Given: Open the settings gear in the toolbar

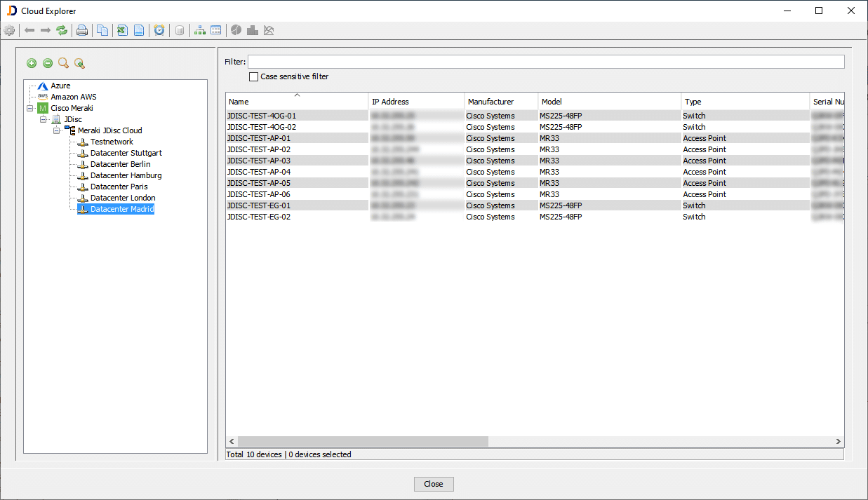Looking at the screenshot, I should click(9, 30).
